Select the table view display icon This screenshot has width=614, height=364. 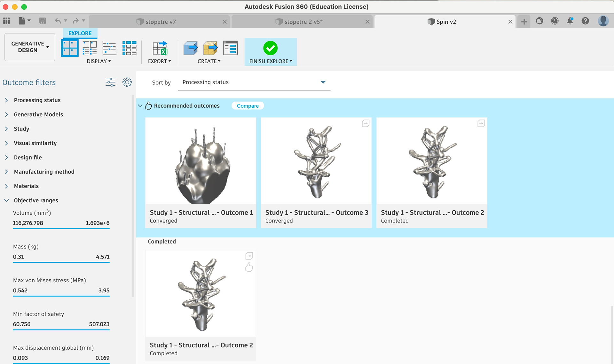[x=129, y=48]
